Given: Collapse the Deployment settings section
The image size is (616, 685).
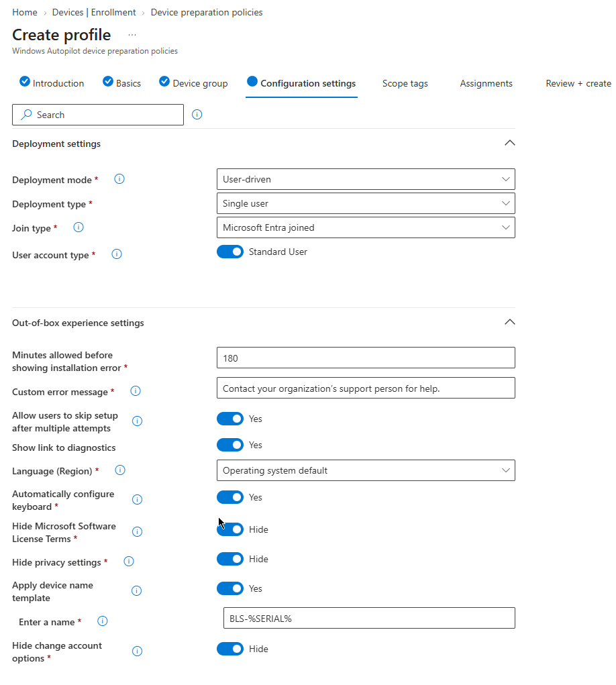Looking at the screenshot, I should tap(510, 144).
